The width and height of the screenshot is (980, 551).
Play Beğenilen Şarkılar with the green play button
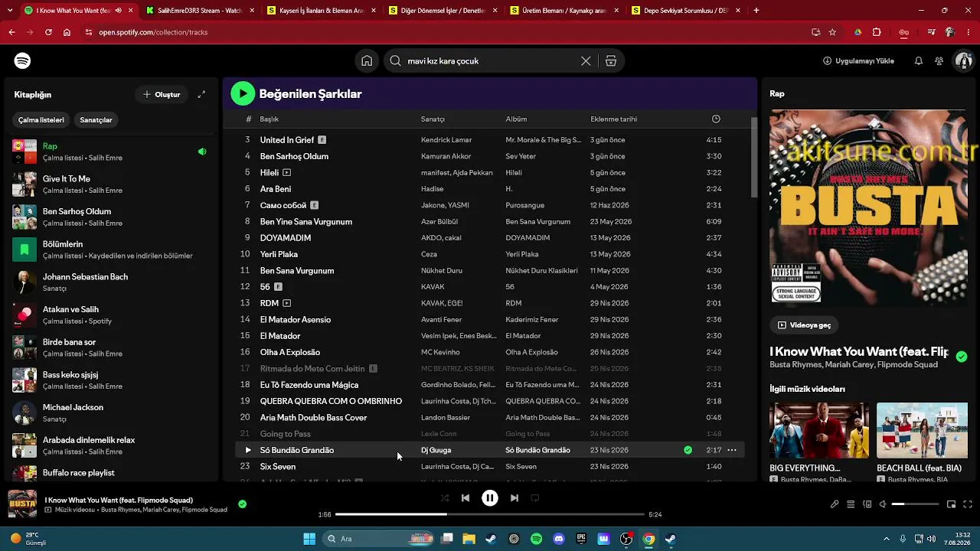coord(243,93)
